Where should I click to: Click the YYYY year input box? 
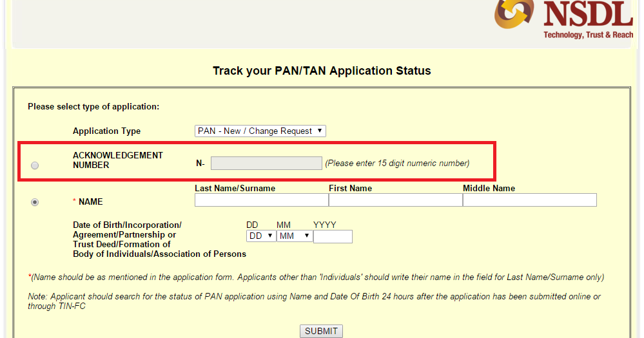(x=333, y=236)
